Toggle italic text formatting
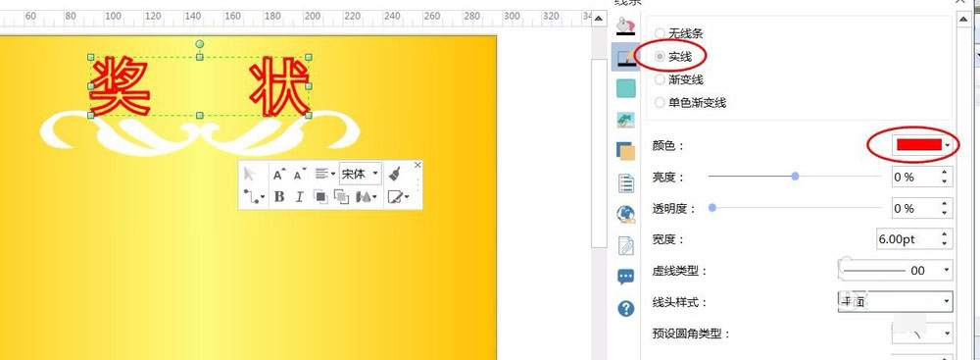This screenshot has width=980, height=360. tap(299, 196)
